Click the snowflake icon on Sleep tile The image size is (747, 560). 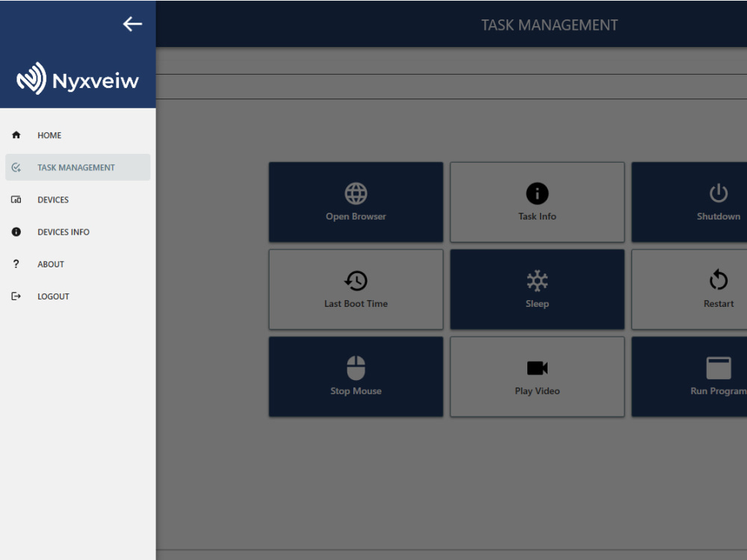(537, 279)
